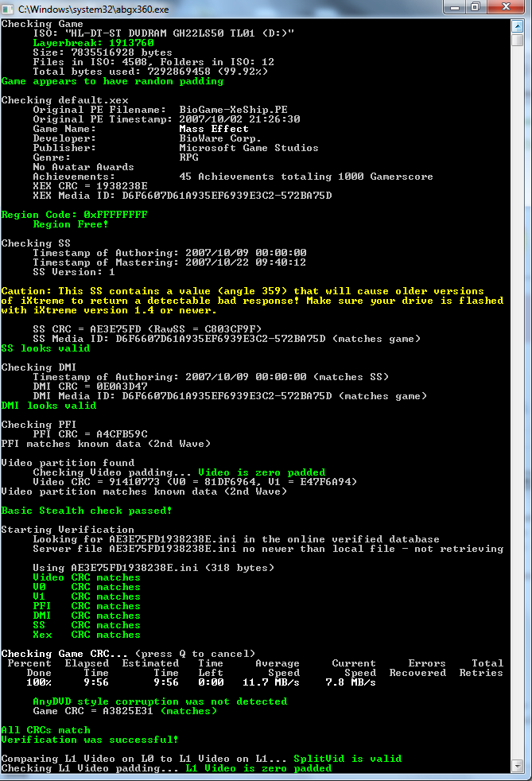Screen dimensions: 532x781
Task: Click the vertical scrollbar thumb
Action: point(518,40)
